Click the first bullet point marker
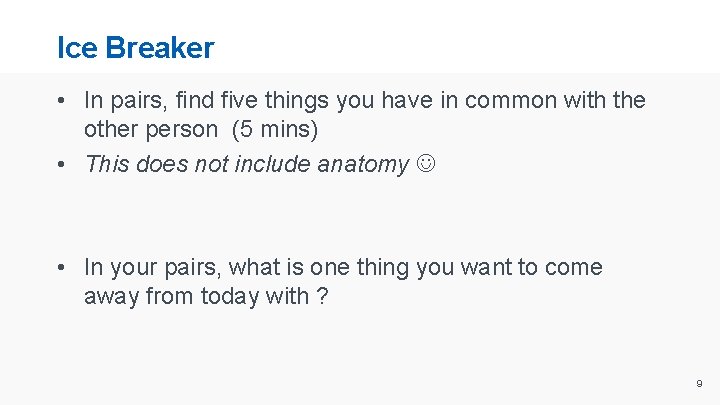This screenshot has height=405, width=720. [62, 100]
